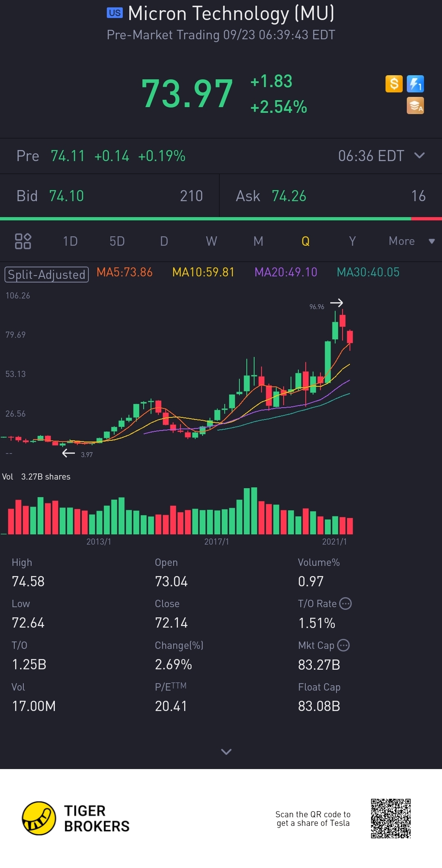The width and height of the screenshot is (442, 868).
Task: Open the More chart periods dropdown
Action: 411,241
